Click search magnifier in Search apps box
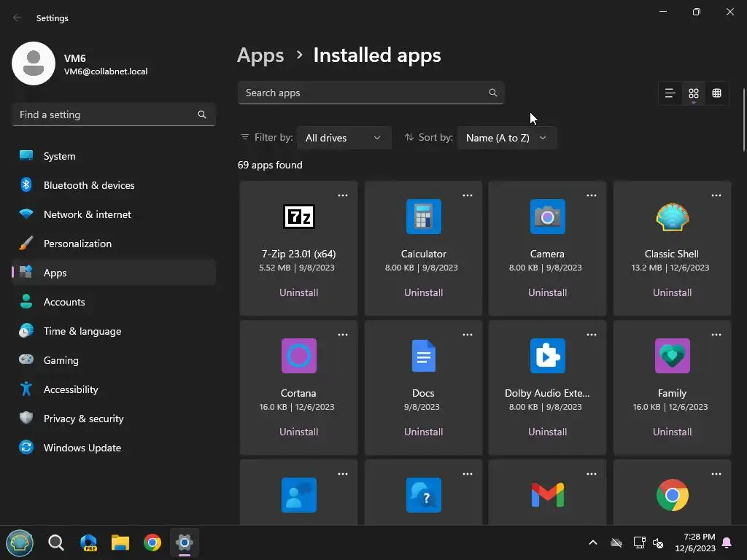This screenshot has height=560, width=747. pyautogui.click(x=493, y=93)
